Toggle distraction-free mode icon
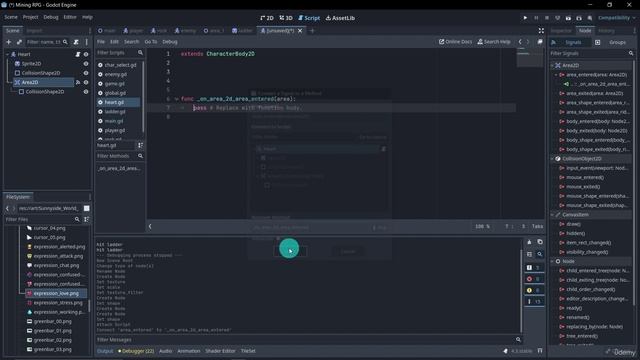Image resolution: width=640 pixels, height=360 pixels. (x=541, y=31)
